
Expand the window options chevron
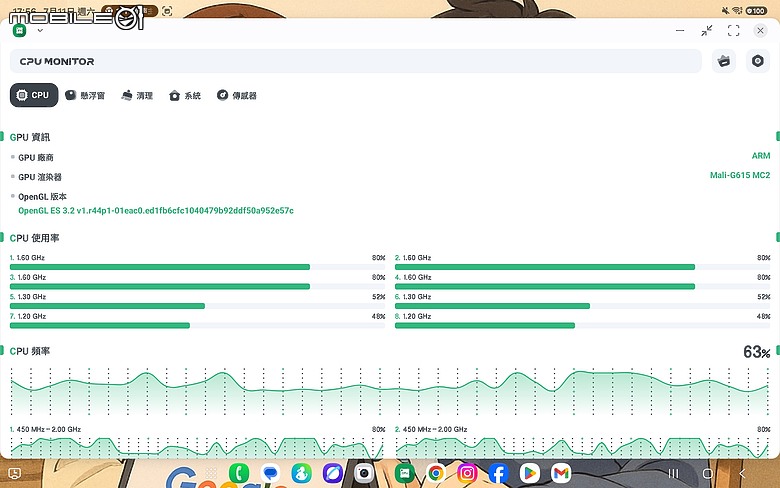pos(40,30)
